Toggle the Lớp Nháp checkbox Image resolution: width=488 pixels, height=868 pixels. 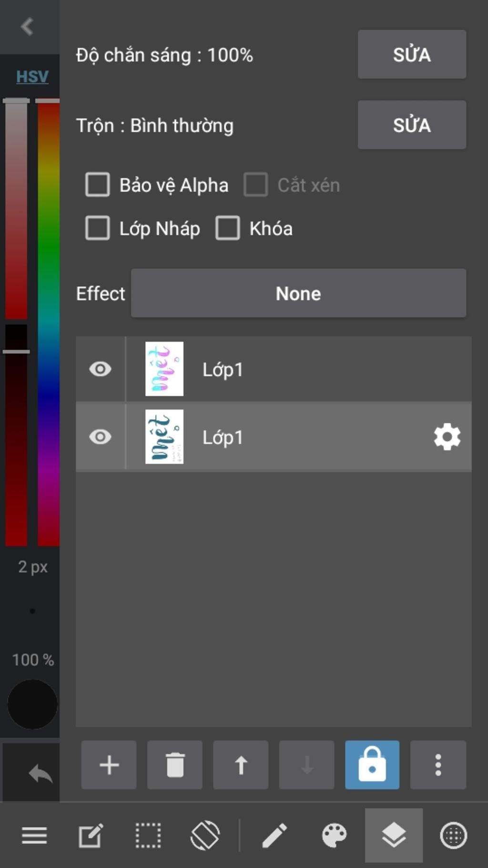point(98,228)
